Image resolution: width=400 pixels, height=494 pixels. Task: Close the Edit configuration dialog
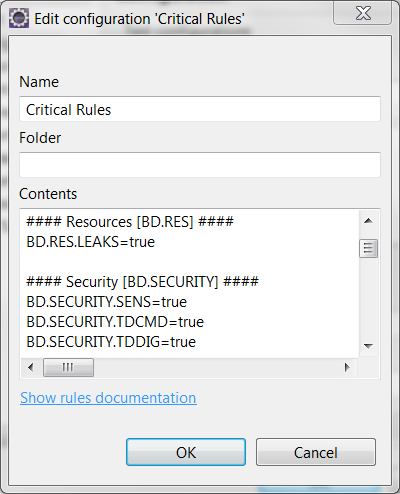pos(363,13)
